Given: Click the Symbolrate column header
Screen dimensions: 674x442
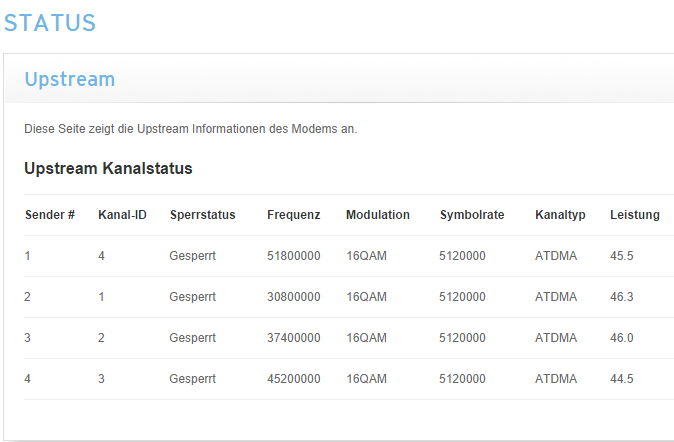Looking at the screenshot, I should point(472,215).
